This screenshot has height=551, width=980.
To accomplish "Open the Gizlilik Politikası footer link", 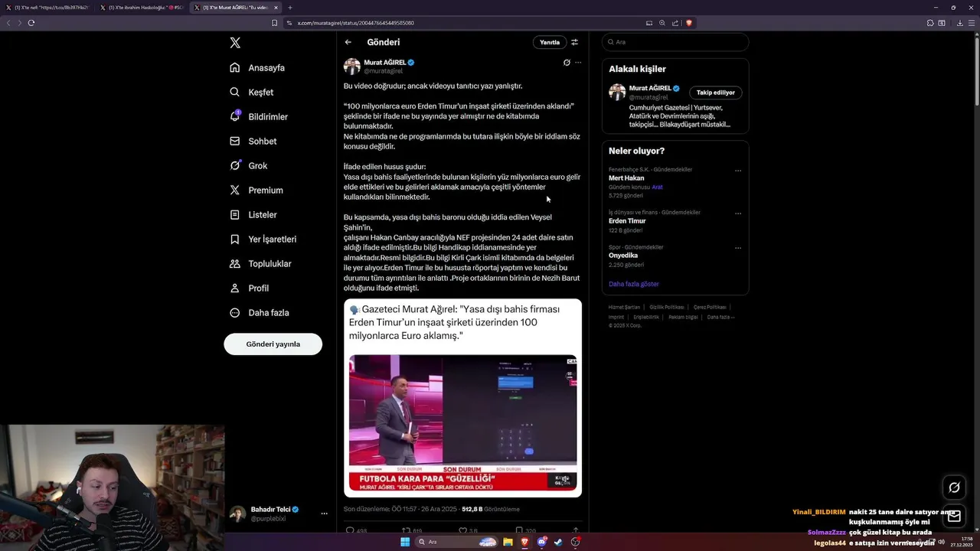I will point(667,307).
